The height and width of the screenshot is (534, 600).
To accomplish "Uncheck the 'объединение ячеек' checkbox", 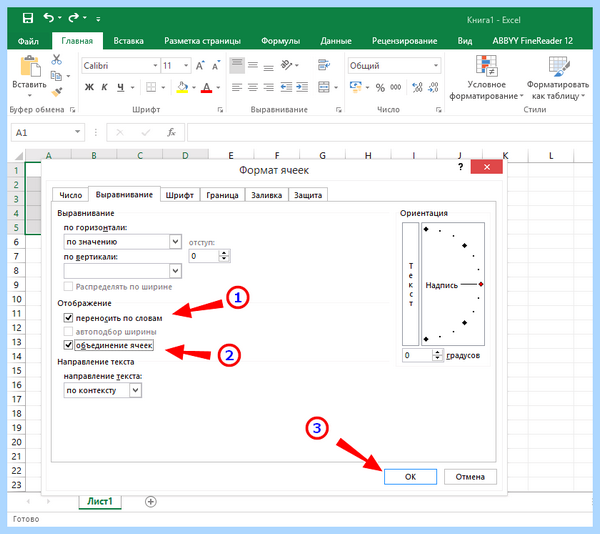I will tap(68, 345).
